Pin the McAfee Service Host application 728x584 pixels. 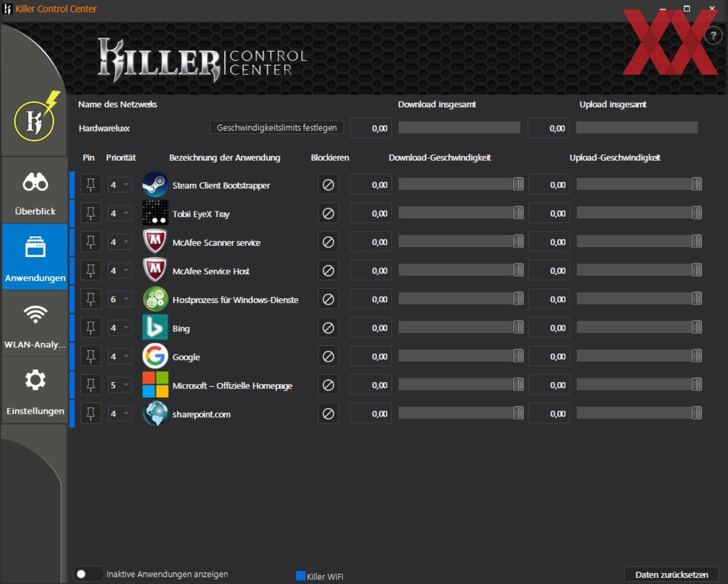[x=90, y=270]
